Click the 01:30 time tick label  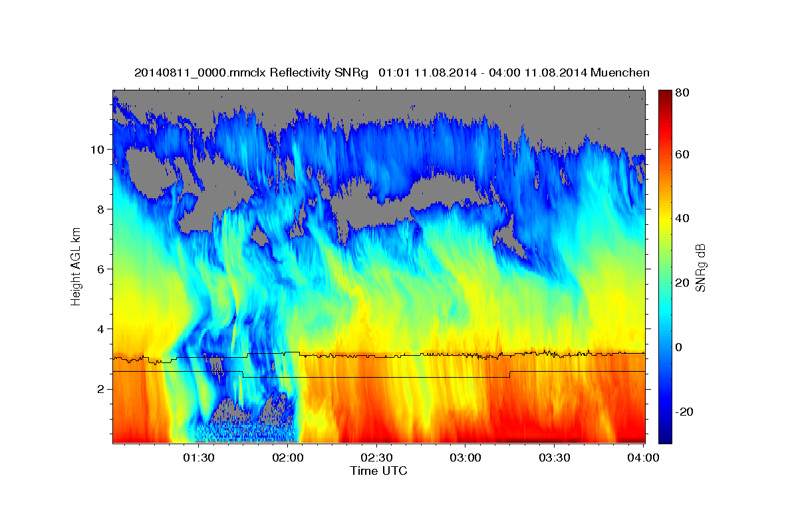tap(199, 458)
